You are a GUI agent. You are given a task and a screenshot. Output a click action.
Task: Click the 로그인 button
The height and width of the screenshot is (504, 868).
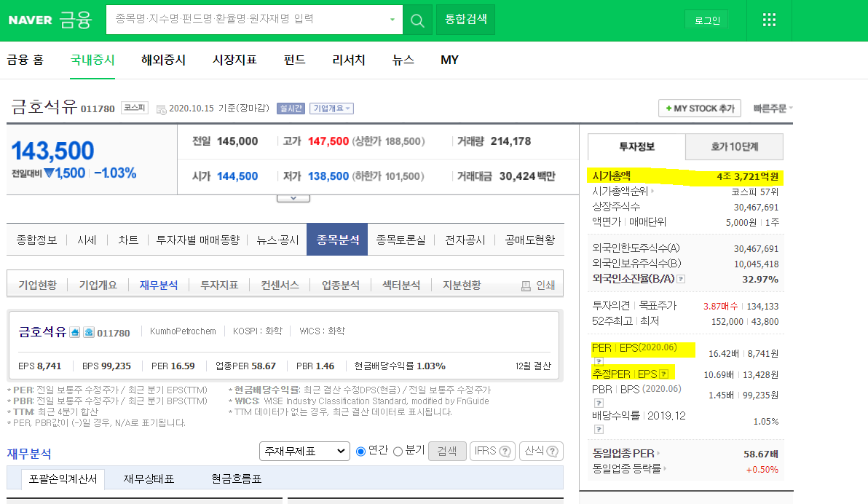pos(707,20)
